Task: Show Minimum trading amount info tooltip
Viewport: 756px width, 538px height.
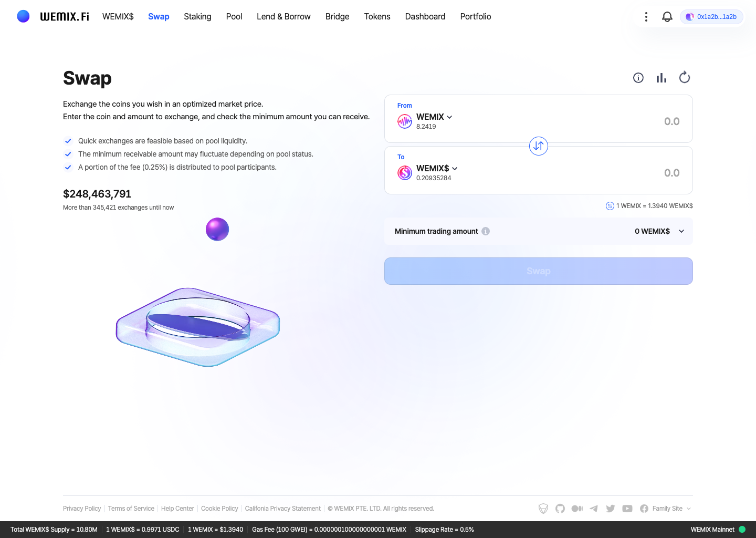Action: (x=486, y=231)
